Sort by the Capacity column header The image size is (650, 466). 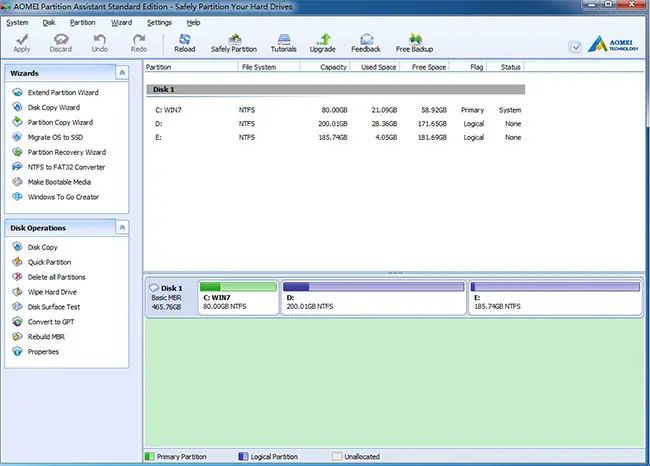325,67
